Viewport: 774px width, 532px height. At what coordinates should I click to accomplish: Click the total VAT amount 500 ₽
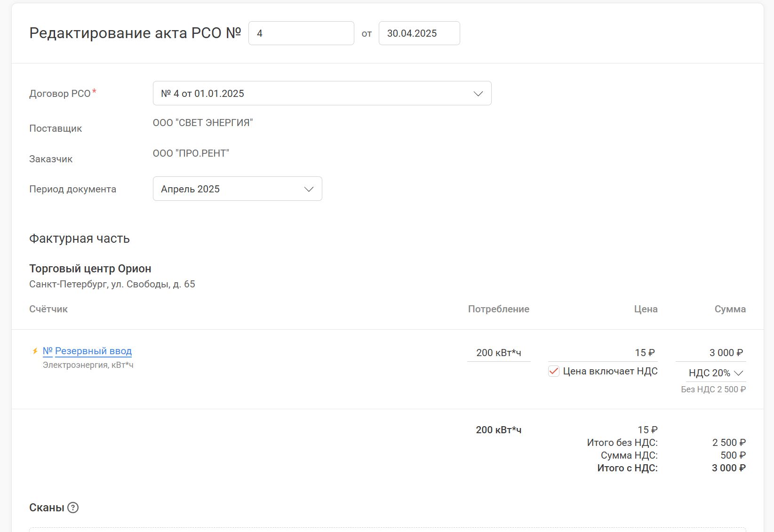pyautogui.click(x=733, y=455)
